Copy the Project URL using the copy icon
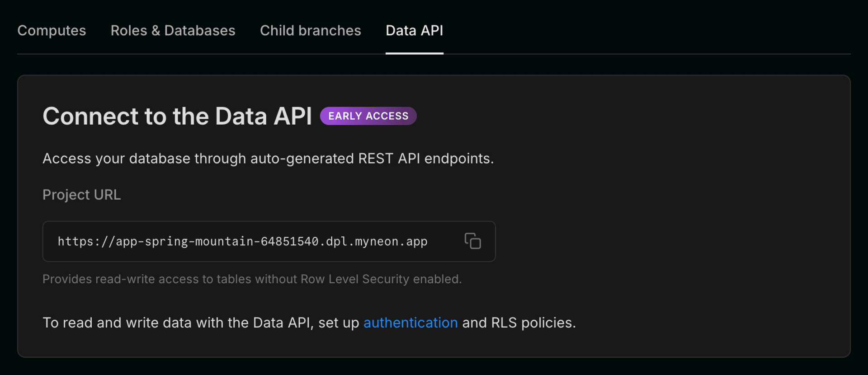Screen dimensions: 868x375 tap(472, 241)
